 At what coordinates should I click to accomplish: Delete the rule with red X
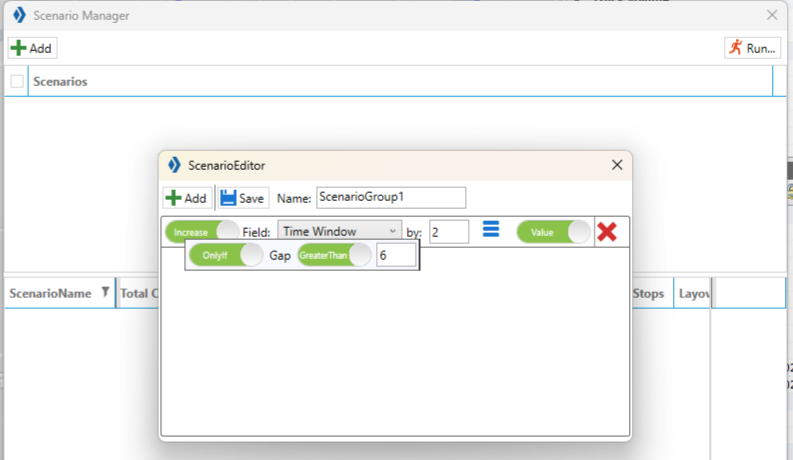click(607, 232)
